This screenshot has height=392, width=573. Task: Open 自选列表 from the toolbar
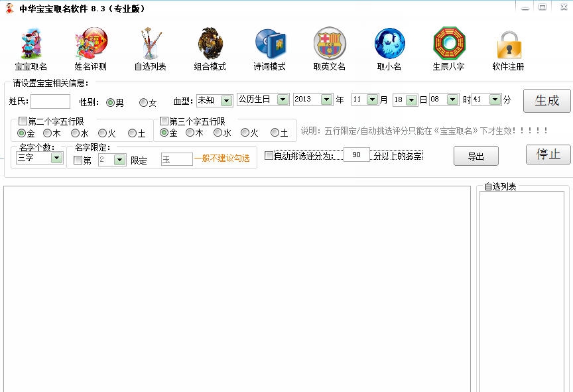click(x=150, y=46)
